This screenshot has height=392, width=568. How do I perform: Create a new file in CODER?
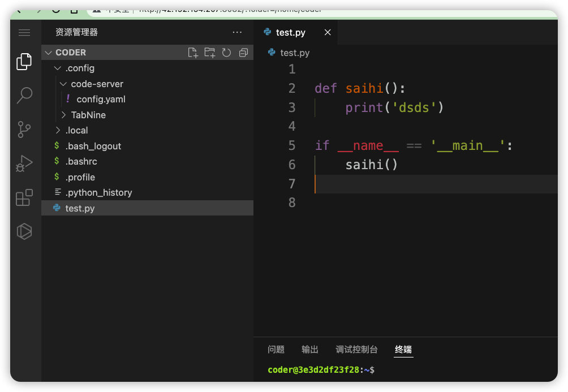tap(193, 53)
